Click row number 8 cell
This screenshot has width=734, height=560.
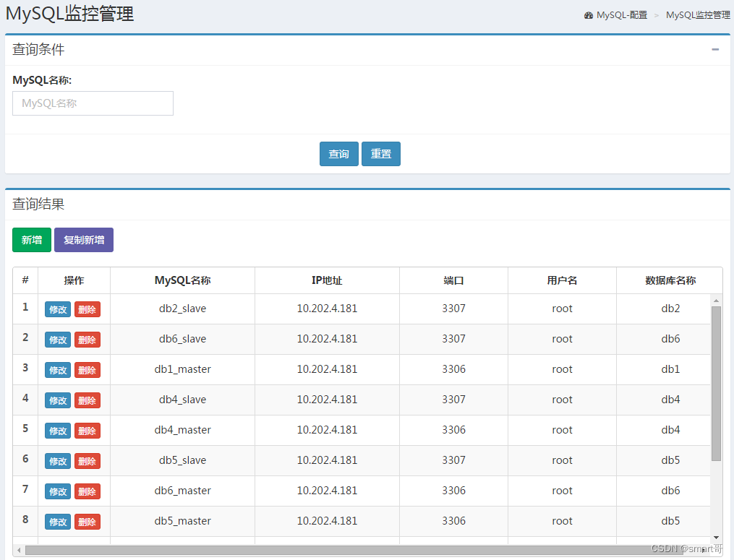pos(25,522)
